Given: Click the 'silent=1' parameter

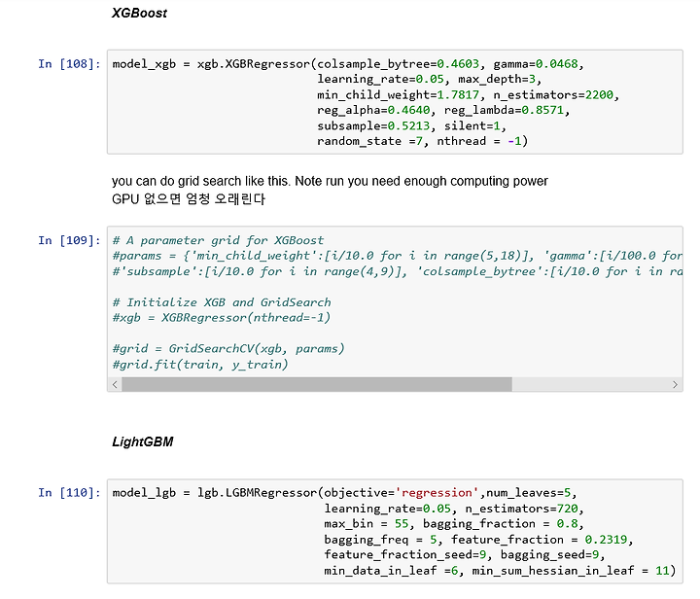Looking at the screenshot, I should click(x=472, y=125).
